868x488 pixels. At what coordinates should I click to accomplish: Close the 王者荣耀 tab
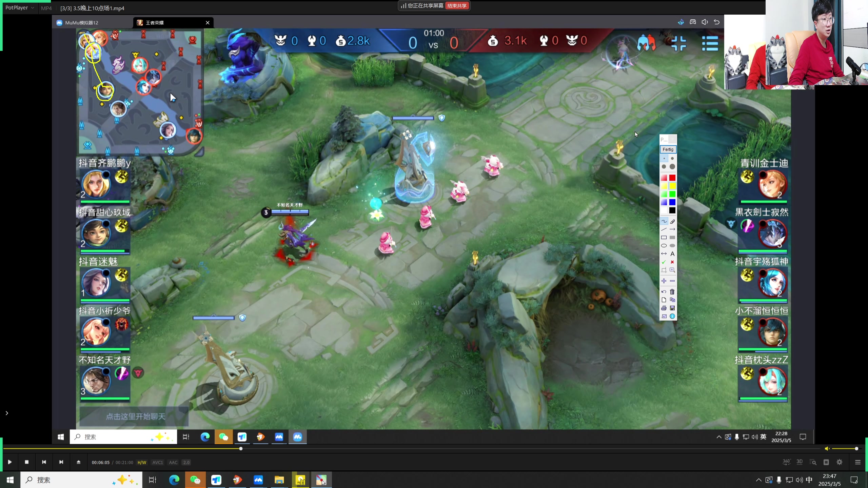click(208, 23)
